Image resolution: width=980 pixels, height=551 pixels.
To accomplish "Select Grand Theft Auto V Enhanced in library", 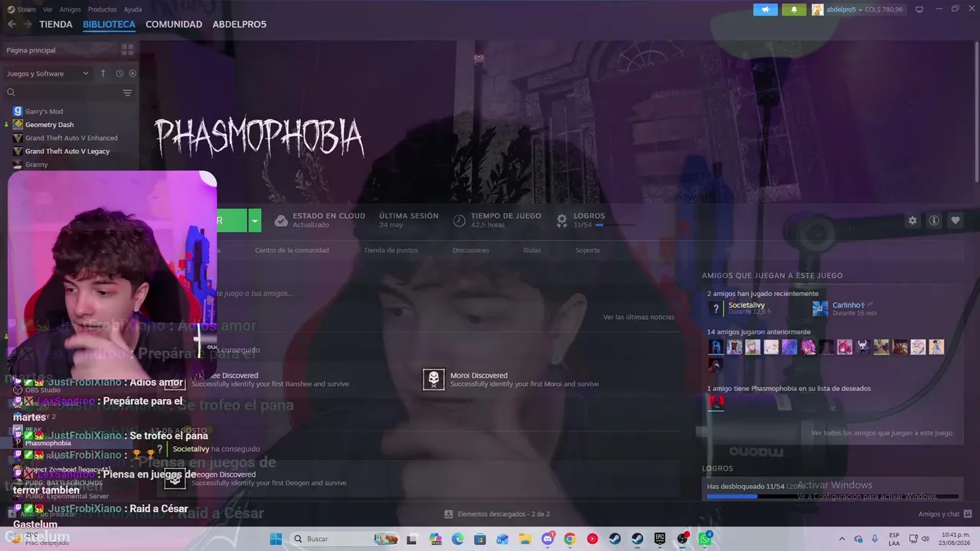I will click(x=71, y=138).
